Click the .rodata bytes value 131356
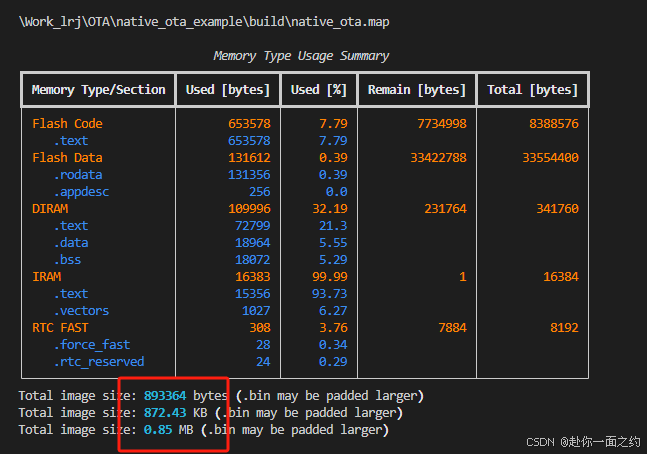Image resolution: width=647 pixels, height=454 pixels. click(249, 175)
